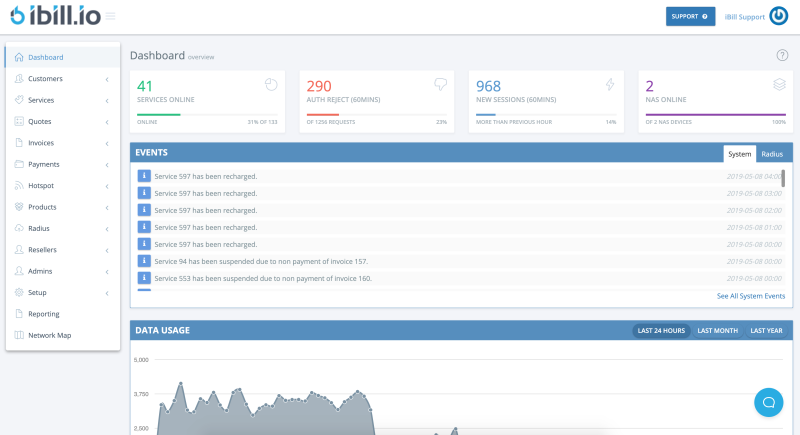The width and height of the screenshot is (800, 435).
Task: Click the hamburger menu icon beside logo
Action: [x=110, y=16]
